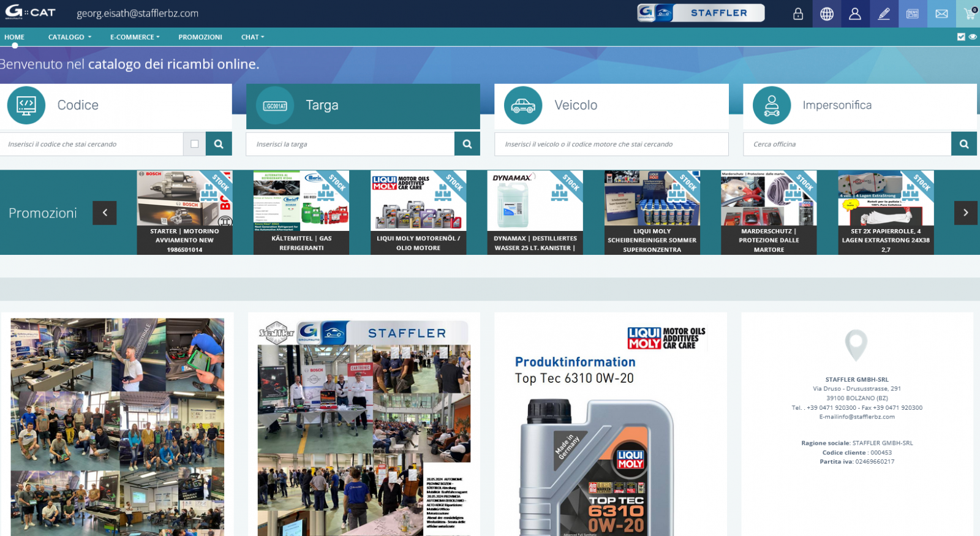Click the officina search magnifier button
This screenshot has height=536, width=980.
click(x=964, y=144)
